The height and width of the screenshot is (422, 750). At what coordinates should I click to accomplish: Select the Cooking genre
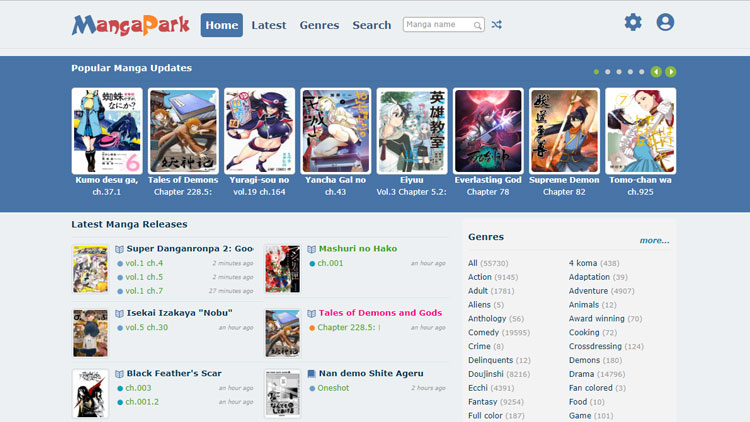pos(584,333)
